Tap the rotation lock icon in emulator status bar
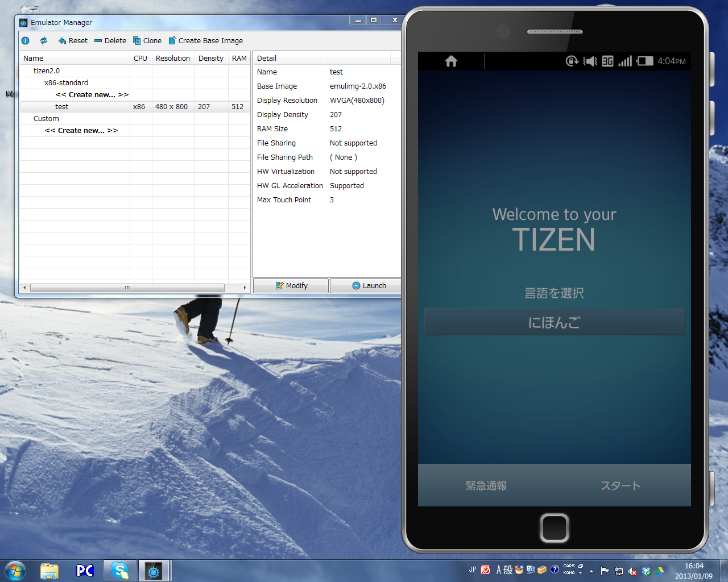This screenshot has height=582, width=728. click(572, 61)
